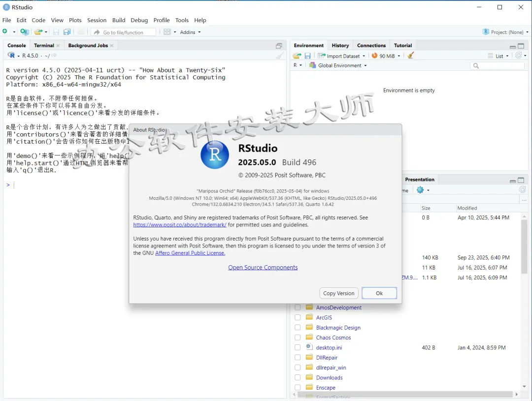Check the DllRepair folder checkbox
532x401 pixels.
(298, 357)
